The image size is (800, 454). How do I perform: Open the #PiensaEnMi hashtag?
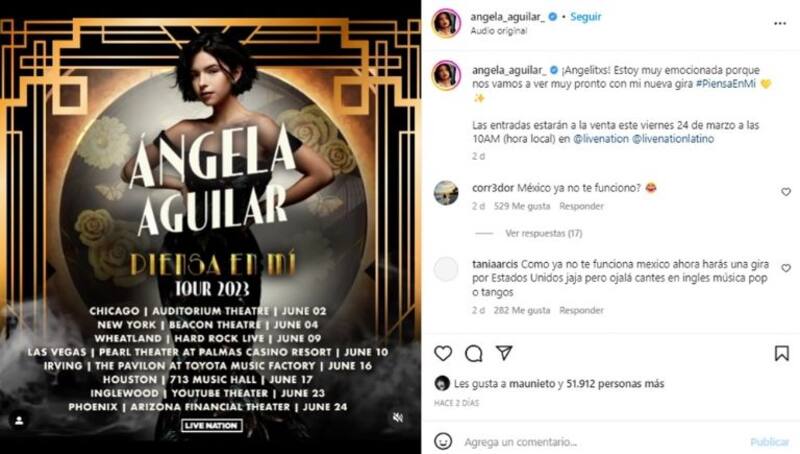[725, 84]
